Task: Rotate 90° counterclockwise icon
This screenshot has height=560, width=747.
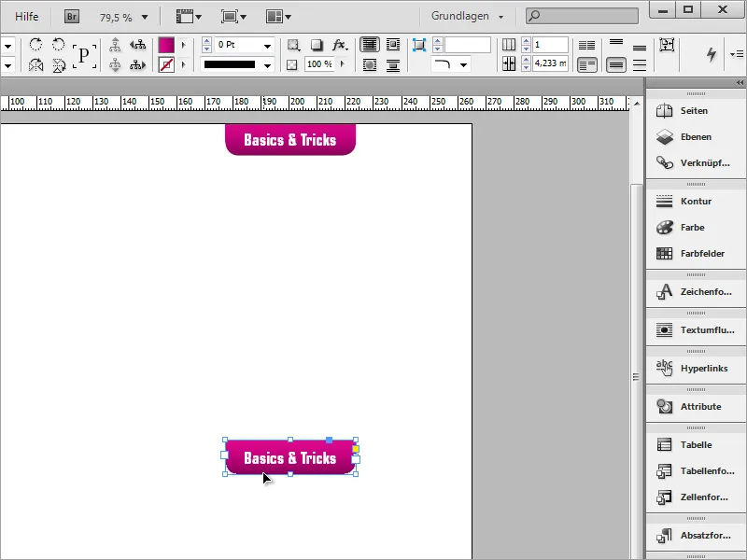Action: point(58,45)
